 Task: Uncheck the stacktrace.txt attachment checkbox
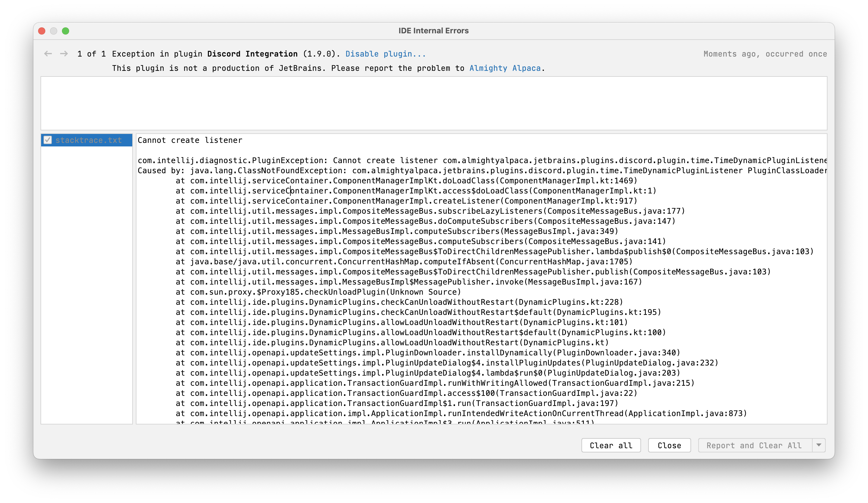point(48,140)
